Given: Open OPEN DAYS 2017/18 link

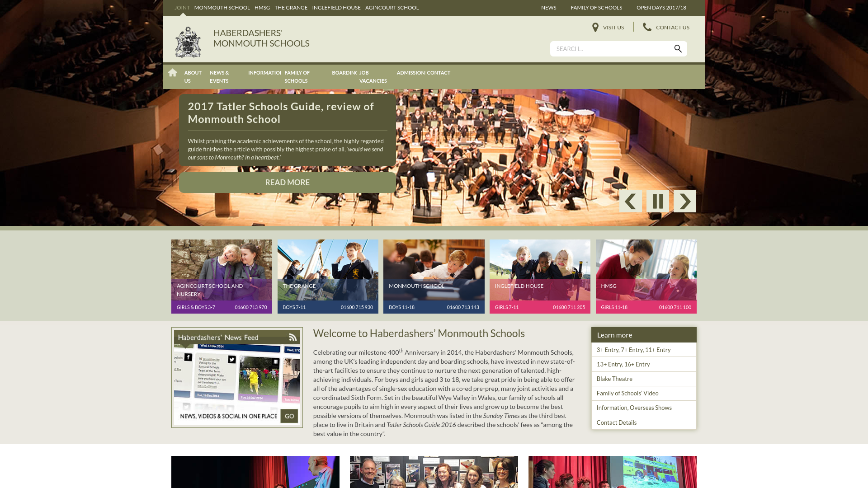Looking at the screenshot, I should tap(661, 8).
